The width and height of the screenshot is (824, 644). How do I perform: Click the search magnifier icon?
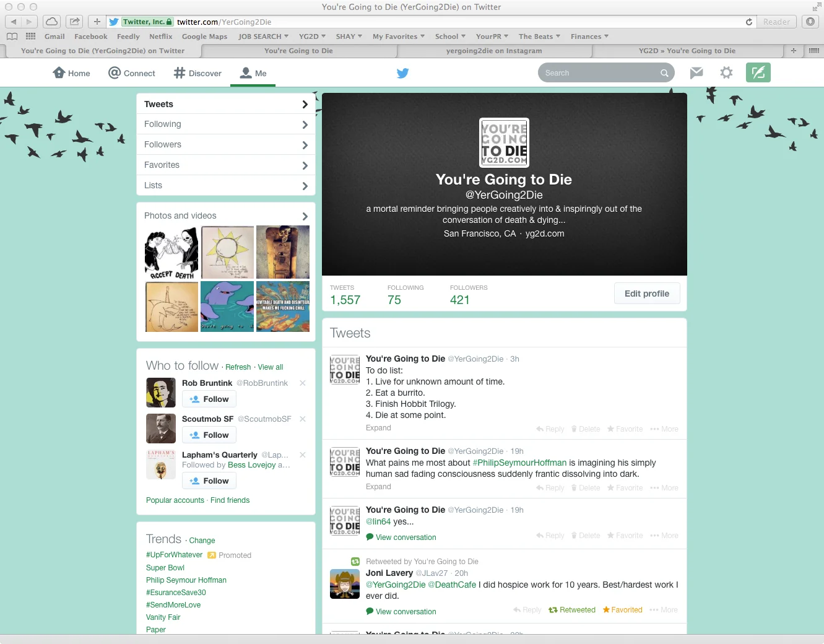coord(664,73)
